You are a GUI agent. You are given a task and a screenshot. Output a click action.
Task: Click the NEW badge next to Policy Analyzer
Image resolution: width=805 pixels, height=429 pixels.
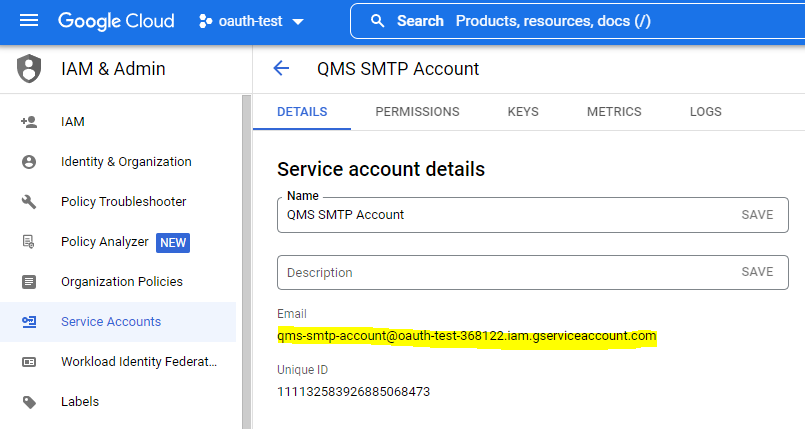(173, 243)
